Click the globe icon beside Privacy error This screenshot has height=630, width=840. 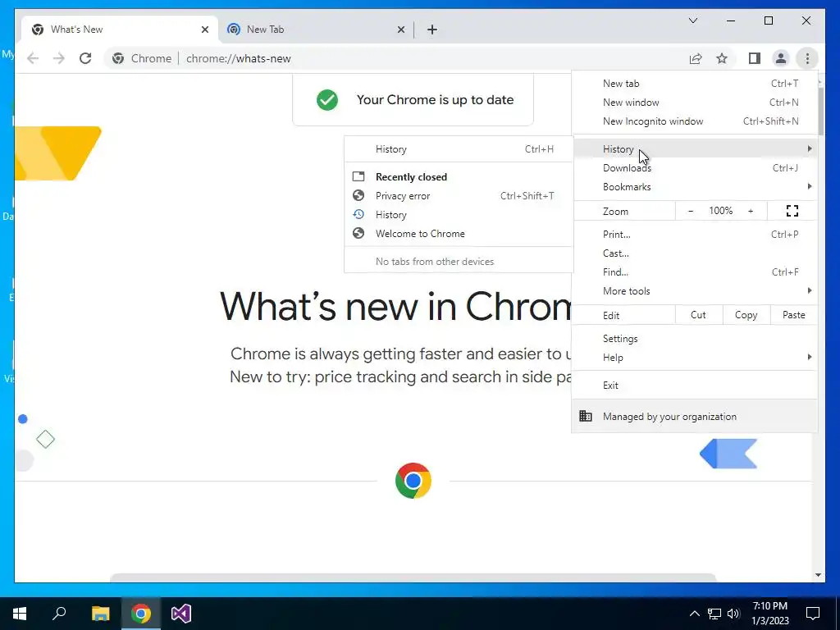(358, 195)
